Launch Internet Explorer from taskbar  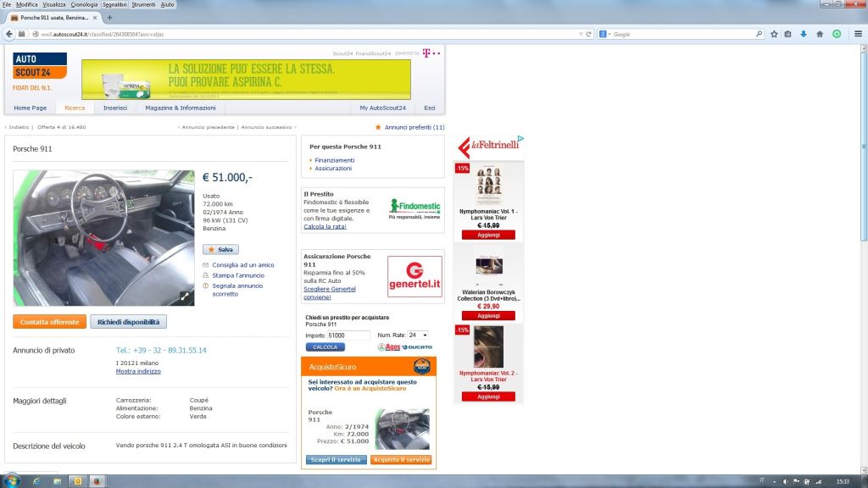point(36,481)
